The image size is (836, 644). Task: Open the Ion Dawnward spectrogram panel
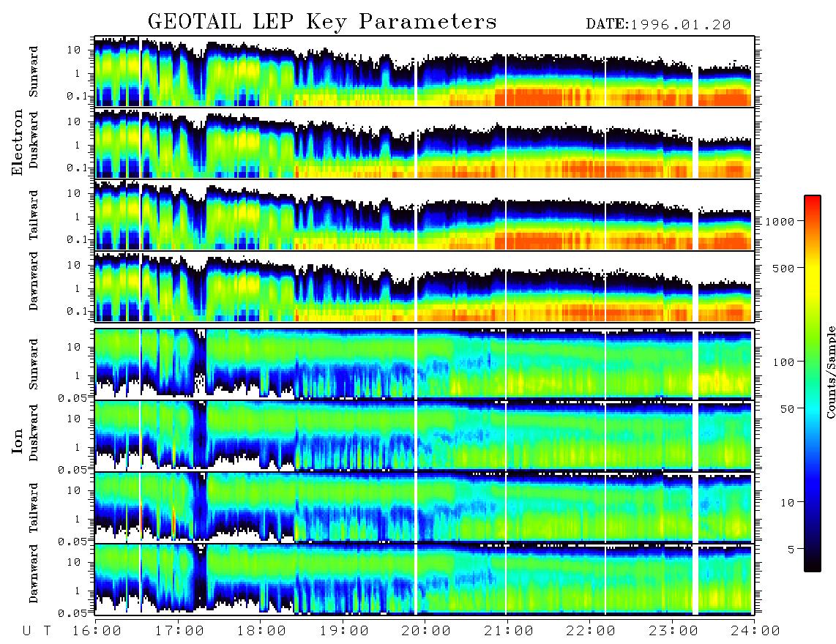pyautogui.click(x=425, y=580)
